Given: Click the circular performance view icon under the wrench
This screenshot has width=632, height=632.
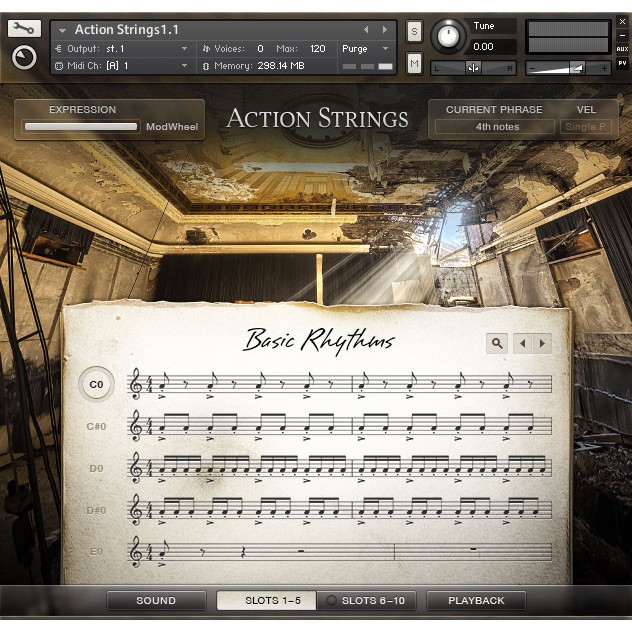Looking at the screenshot, I should [24, 57].
